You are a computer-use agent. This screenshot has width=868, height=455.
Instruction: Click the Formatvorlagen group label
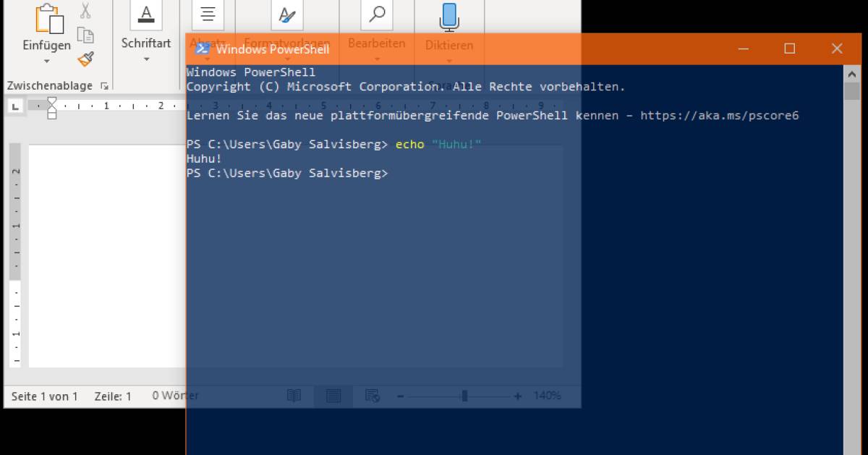[x=287, y=43]
